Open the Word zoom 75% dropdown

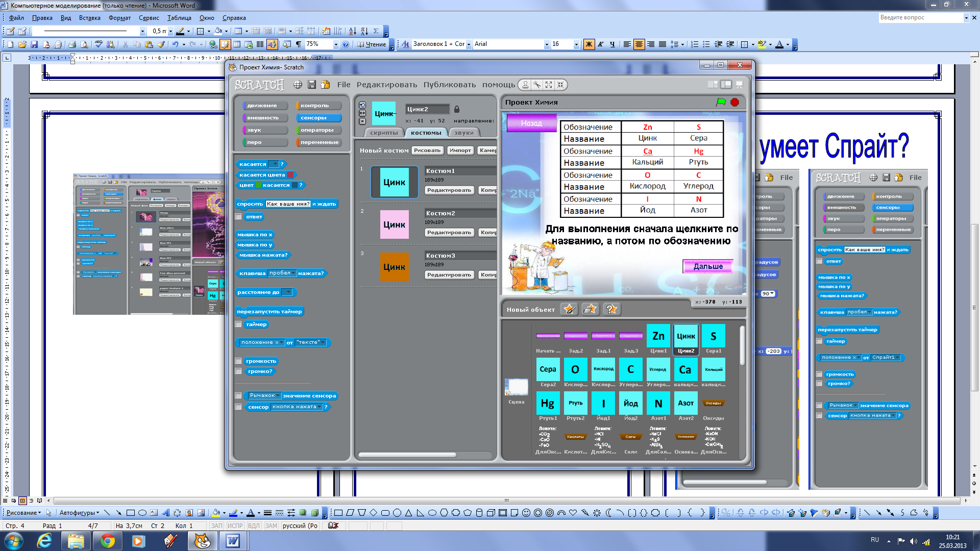click(x=336, y=44)
